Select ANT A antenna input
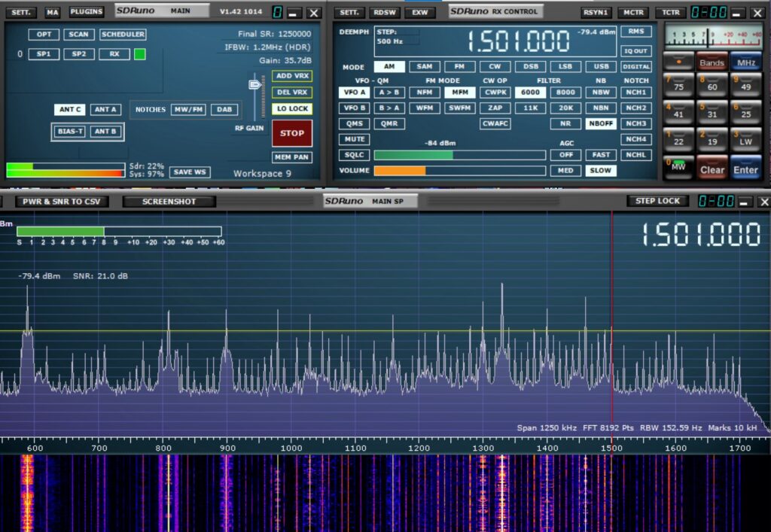 click(105, 109)
